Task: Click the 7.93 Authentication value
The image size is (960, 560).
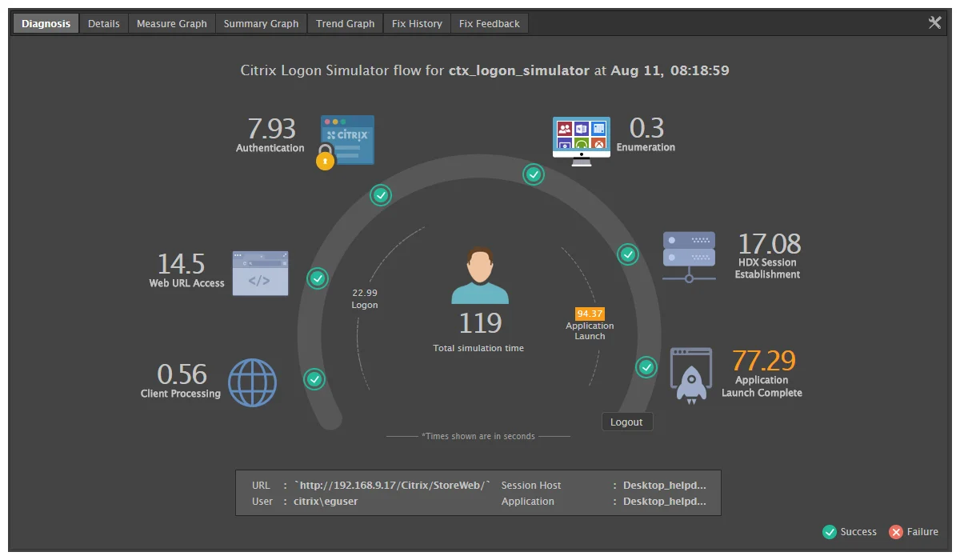Action: (271, 128)
